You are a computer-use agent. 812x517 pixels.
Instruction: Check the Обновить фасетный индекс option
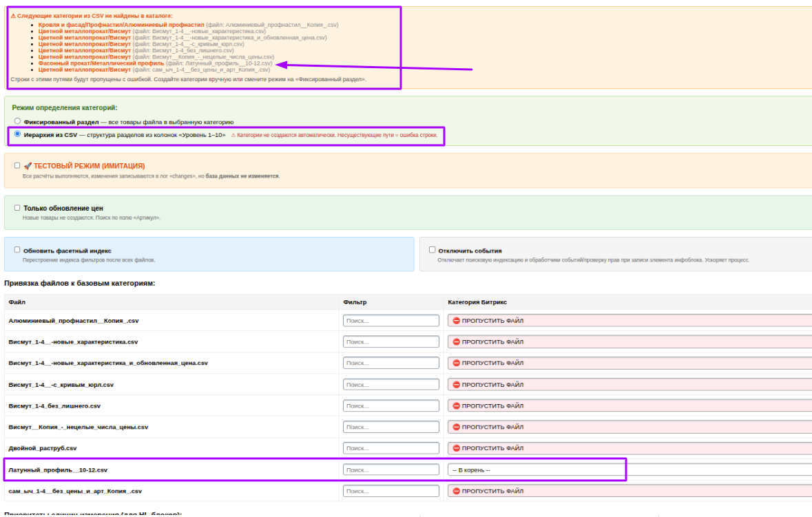(17, 251)
